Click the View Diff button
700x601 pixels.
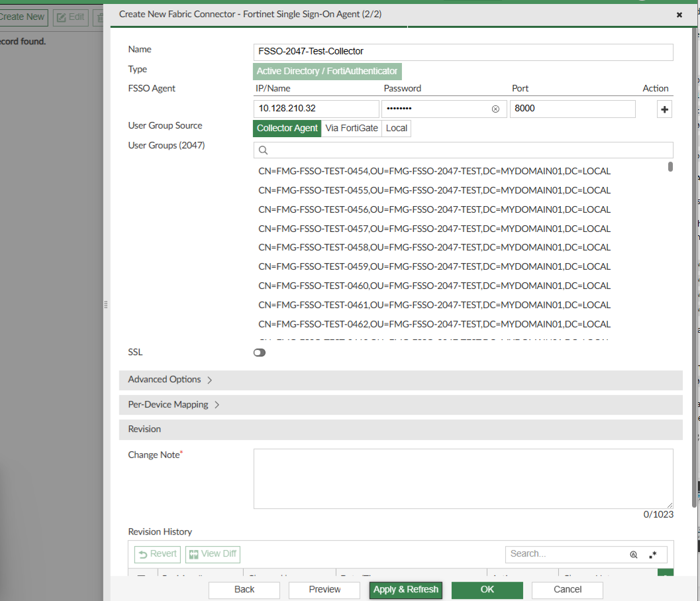213,554
